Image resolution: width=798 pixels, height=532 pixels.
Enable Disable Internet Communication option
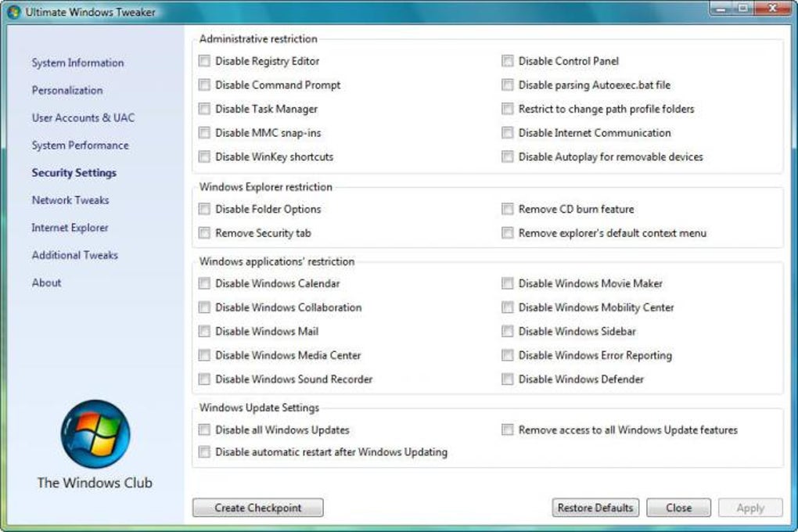pyautogui.click(x=508, y=133)
